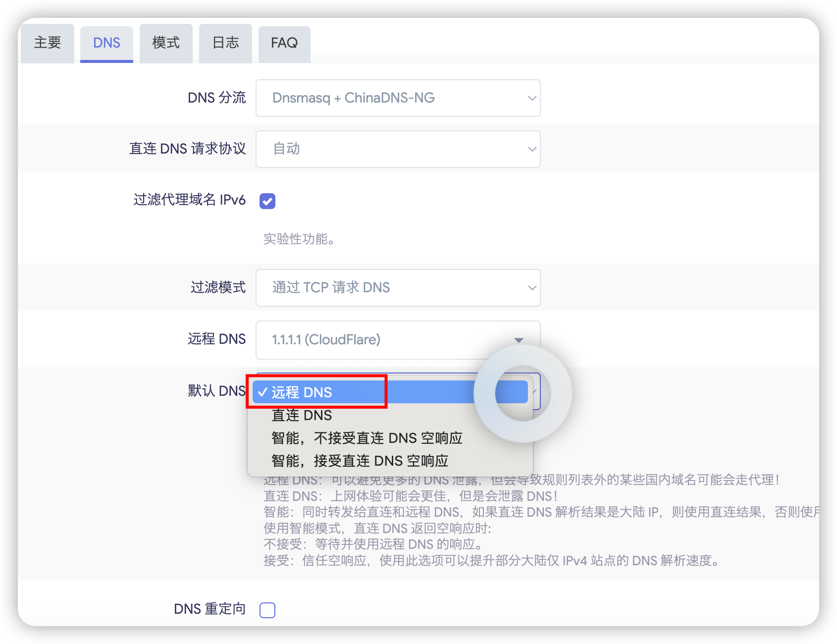This screenshot has width=837, height=644.
Task: Open the 日志 tab
Action: [x=225, y=43]
